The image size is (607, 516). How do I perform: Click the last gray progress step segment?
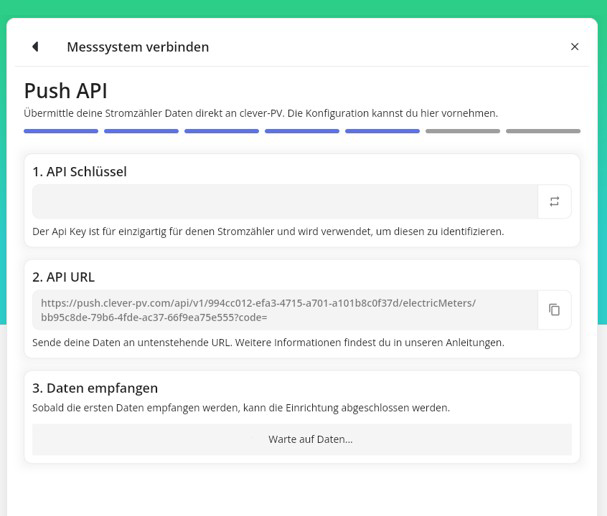coord(542,131)
